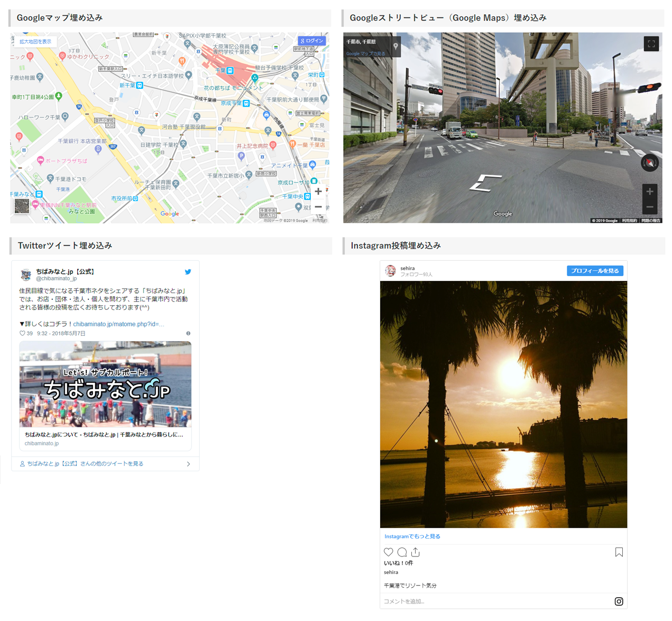Screen dimensions: 672x621
Task: Select the 京成千葉 station marker
Action: point(246,103)
